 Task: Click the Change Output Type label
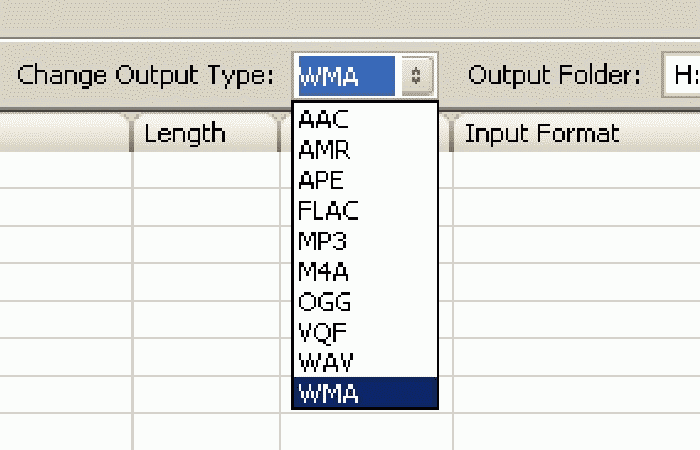145,75
